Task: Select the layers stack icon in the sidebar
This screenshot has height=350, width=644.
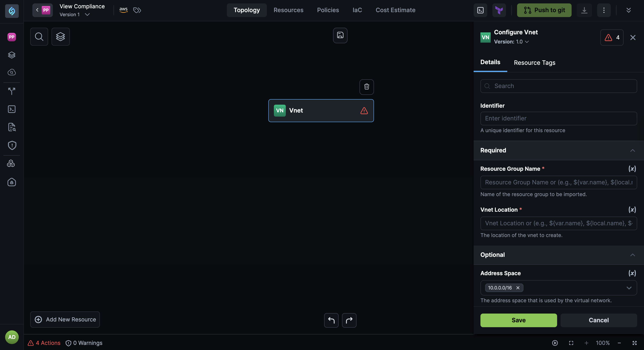Action: pos(12,55)
